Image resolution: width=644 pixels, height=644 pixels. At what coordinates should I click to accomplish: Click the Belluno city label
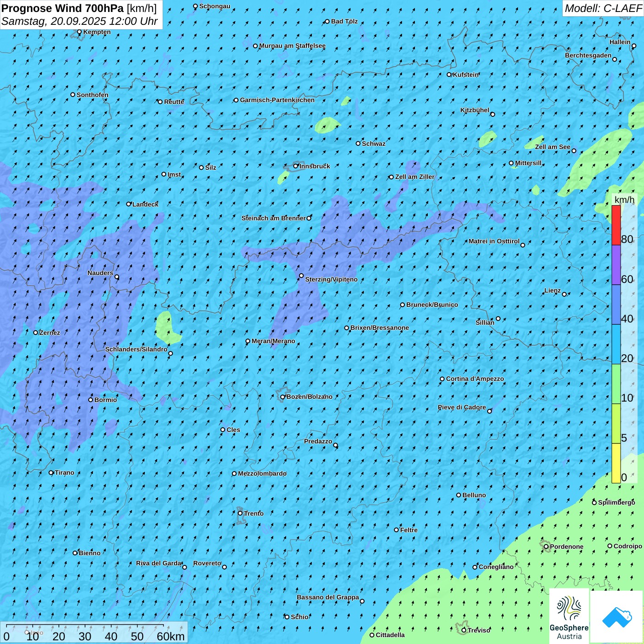tap(474, 495)
